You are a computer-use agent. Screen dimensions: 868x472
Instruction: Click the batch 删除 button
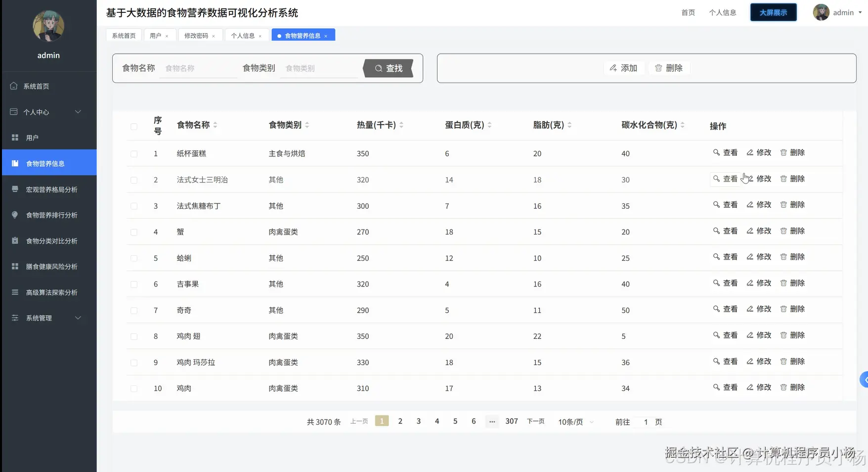669,68
